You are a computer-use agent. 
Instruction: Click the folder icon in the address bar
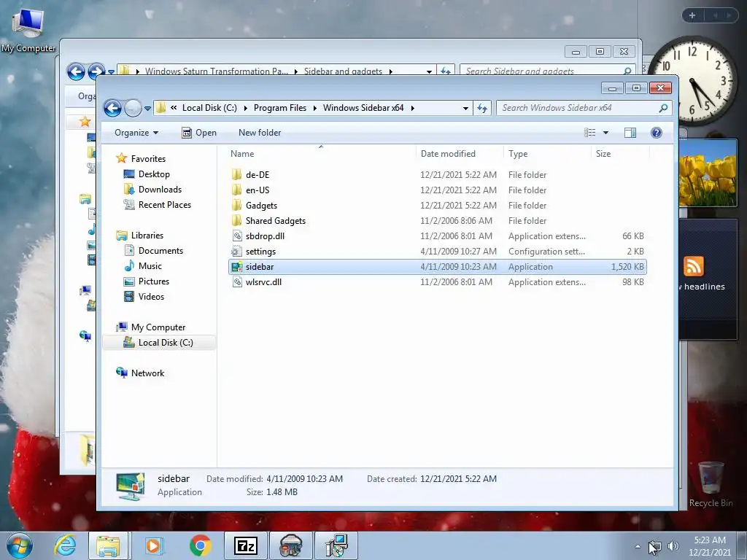pyautogui.click(x=161, y=108)
